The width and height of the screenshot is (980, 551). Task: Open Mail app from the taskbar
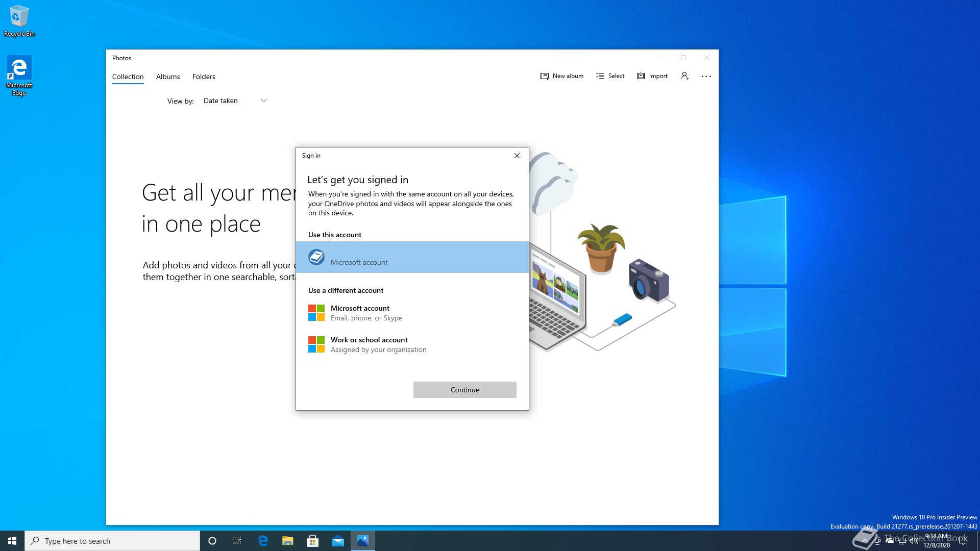coord(338,541)
